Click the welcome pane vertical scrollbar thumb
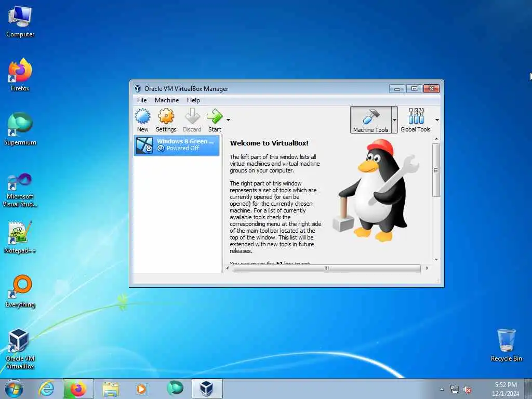The image size is (532, 399). coord(436,170)
